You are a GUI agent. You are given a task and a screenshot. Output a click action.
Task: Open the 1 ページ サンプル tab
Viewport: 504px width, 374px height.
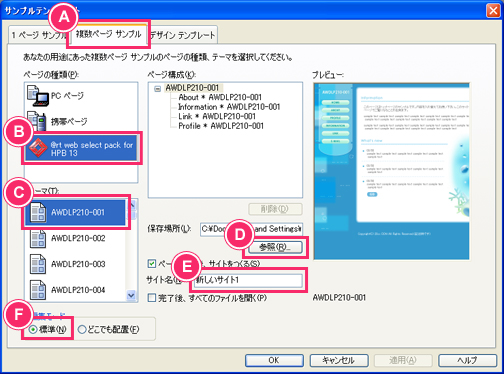tap(38, 35)
